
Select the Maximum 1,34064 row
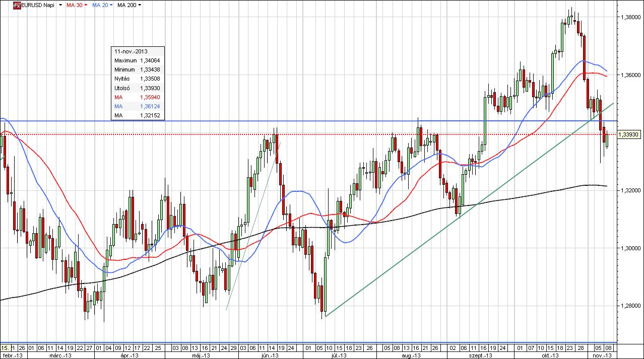(138, 60)
